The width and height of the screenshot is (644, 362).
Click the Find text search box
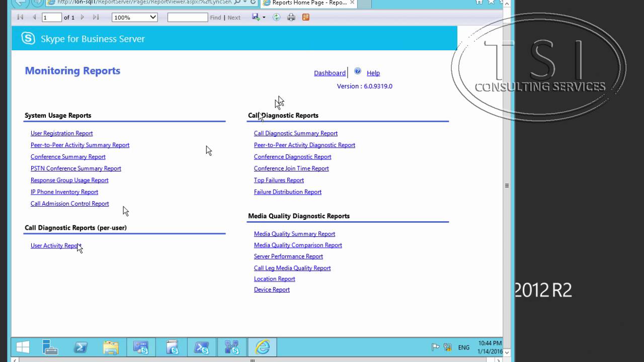[x=187, y=17]
